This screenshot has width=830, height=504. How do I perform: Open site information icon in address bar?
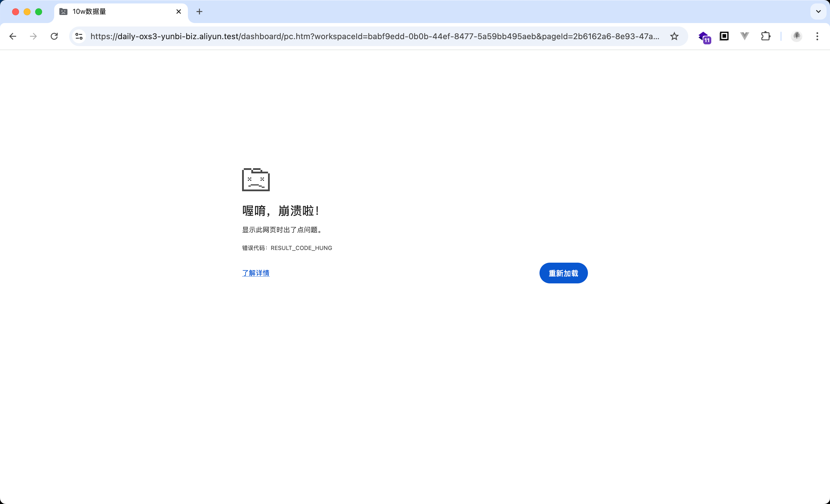point(79,36)
